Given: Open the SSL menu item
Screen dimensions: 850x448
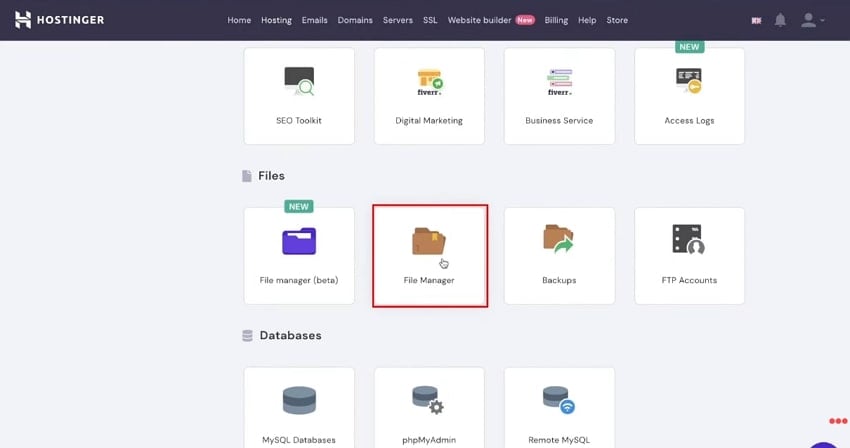Looking at the screenshot, I should [x=430, y=20].
